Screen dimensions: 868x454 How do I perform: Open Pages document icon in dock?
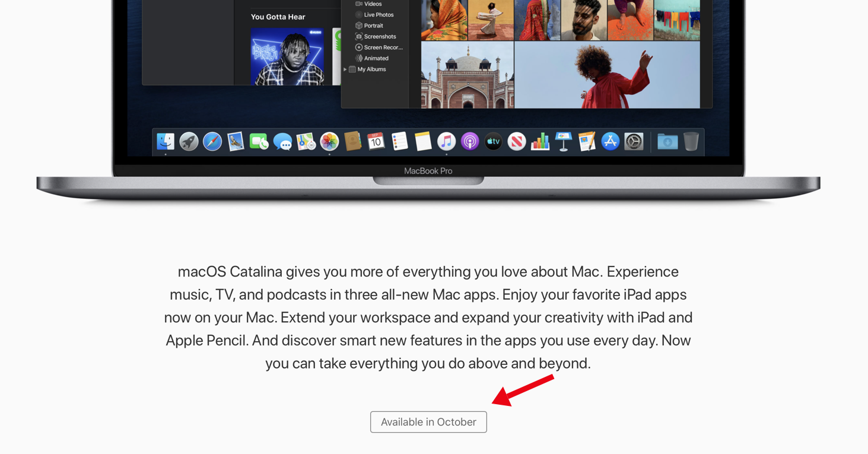coord(587,141)
